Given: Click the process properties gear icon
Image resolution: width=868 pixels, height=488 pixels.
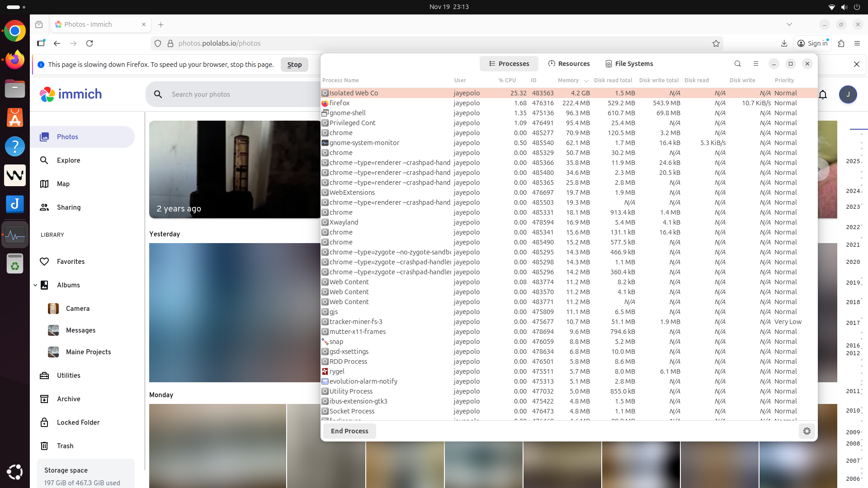Looking at the screenshot, I should click(x=807, y=431).
